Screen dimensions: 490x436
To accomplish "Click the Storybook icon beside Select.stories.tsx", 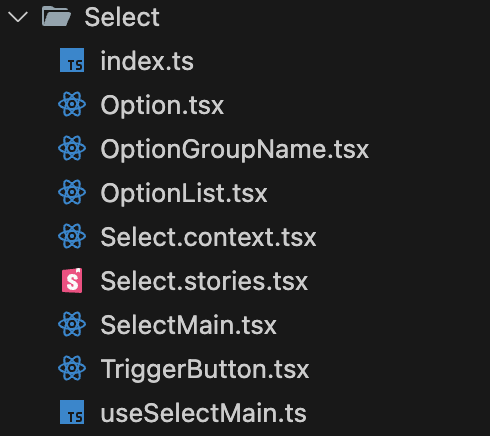I will [72, 280].
